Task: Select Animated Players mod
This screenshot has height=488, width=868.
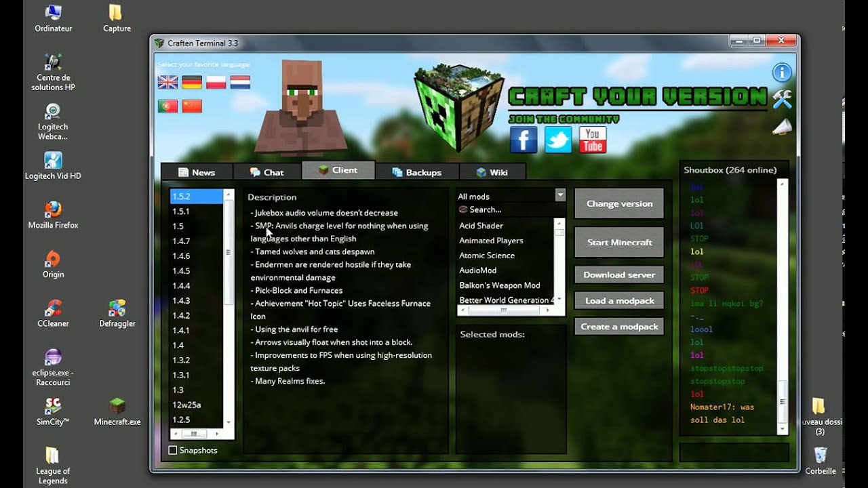Action: coord(506,241)
